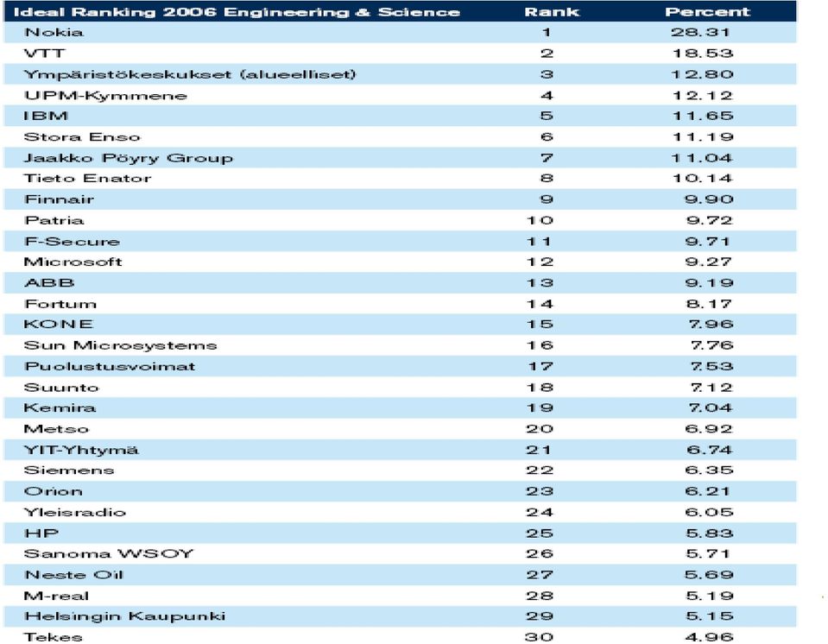Viewport: 828px width, 644px height.
Task: Select the Orion row name
Action: pos(54,491)
